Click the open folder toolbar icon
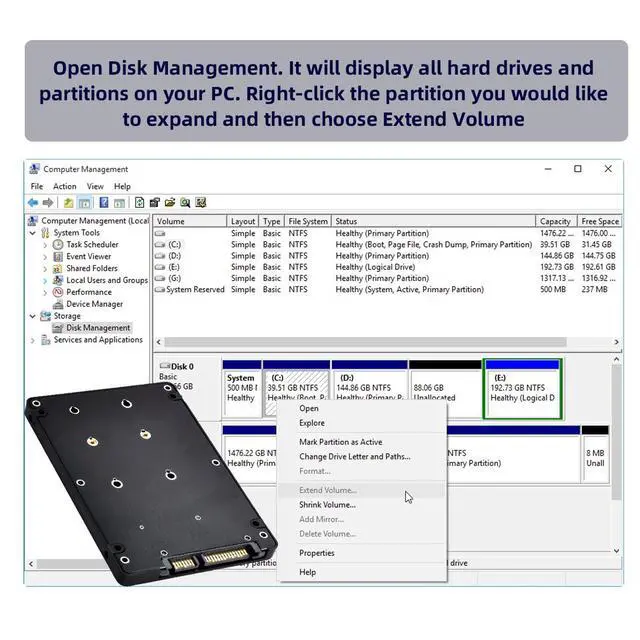The image size is (640, 640). pos(170,202)
